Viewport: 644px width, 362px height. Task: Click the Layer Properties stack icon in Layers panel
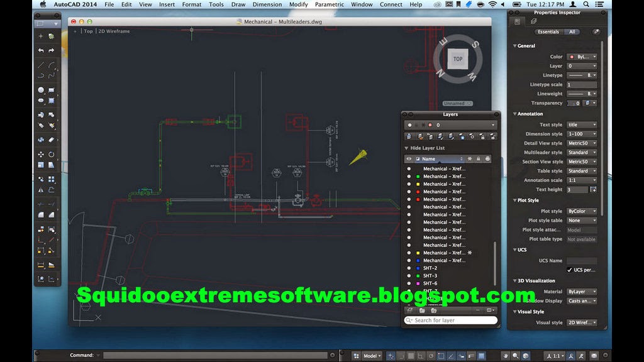409,136
